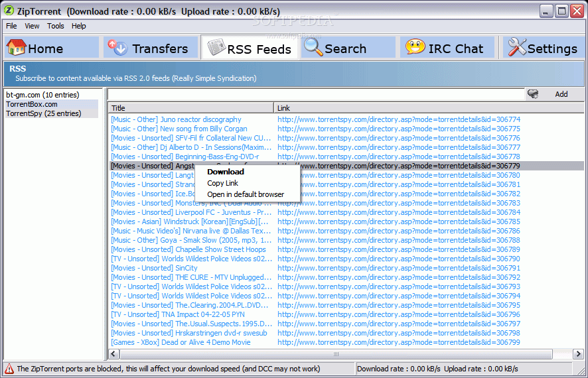Open the Help menu
Image resolution: width=588 pixels, height=378 pixels.
(x=79, y=26)
